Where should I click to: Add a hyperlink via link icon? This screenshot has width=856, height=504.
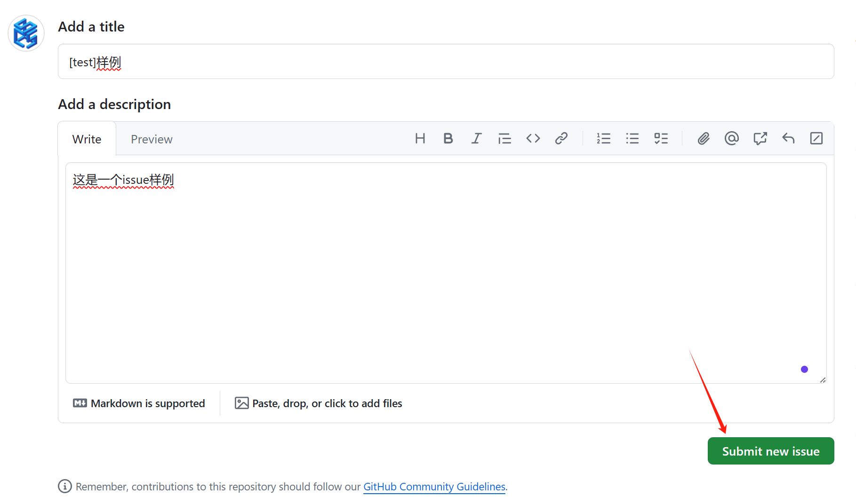[x=561, y=139]
